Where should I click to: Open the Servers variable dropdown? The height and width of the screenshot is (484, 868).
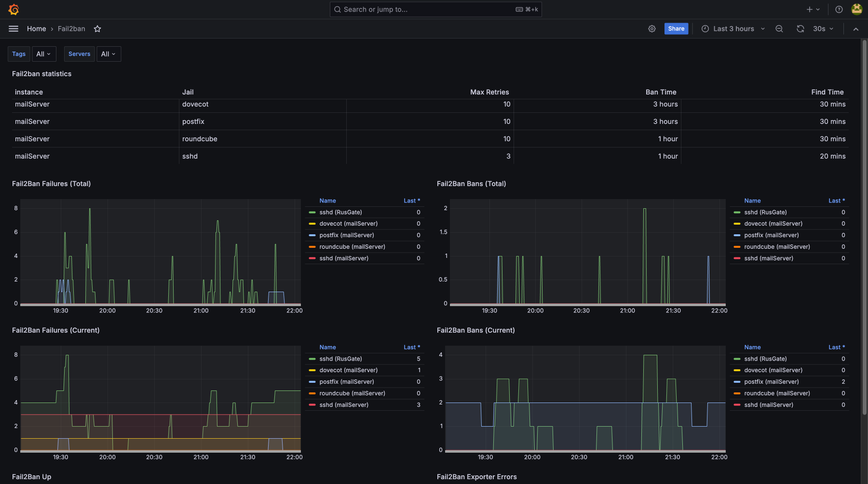(108, 54)
